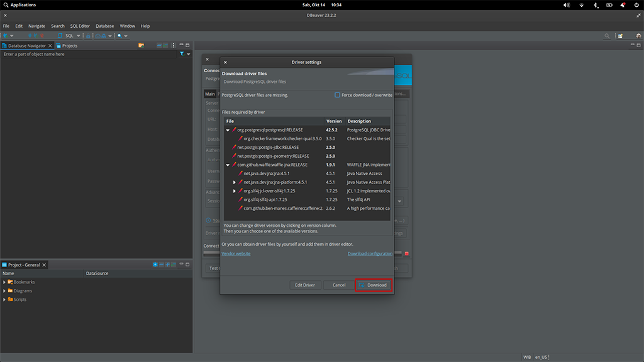
Task: Click the filter icon in Database Navigator
Action: pos(182,54)
